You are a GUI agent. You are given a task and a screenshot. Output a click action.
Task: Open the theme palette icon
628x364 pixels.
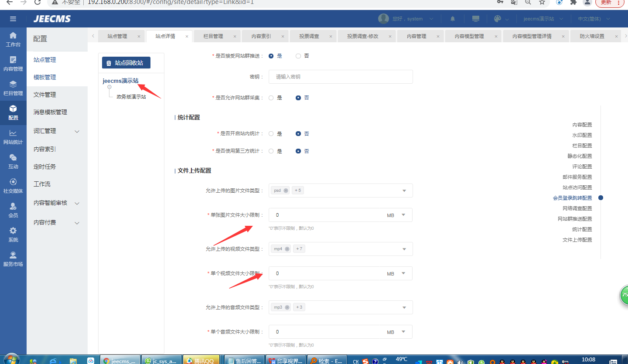(x=498, y=19)
